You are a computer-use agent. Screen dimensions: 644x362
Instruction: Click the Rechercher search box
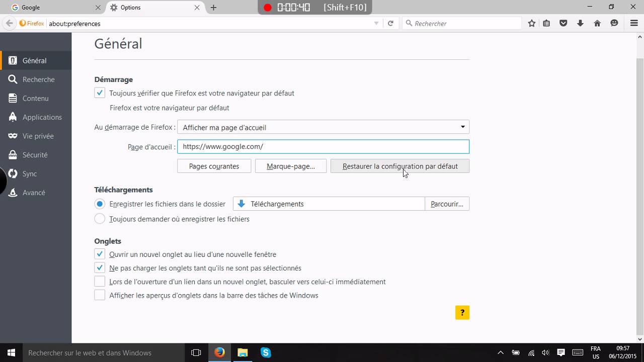[x=462, y=23]
